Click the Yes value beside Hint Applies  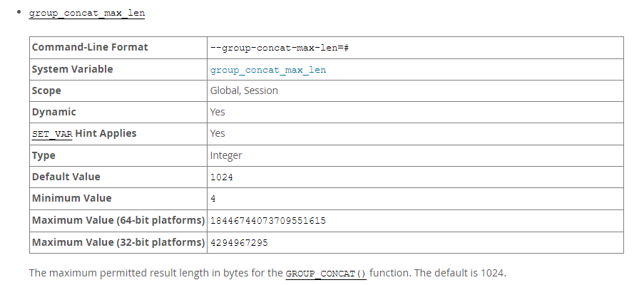click(218, 133)
